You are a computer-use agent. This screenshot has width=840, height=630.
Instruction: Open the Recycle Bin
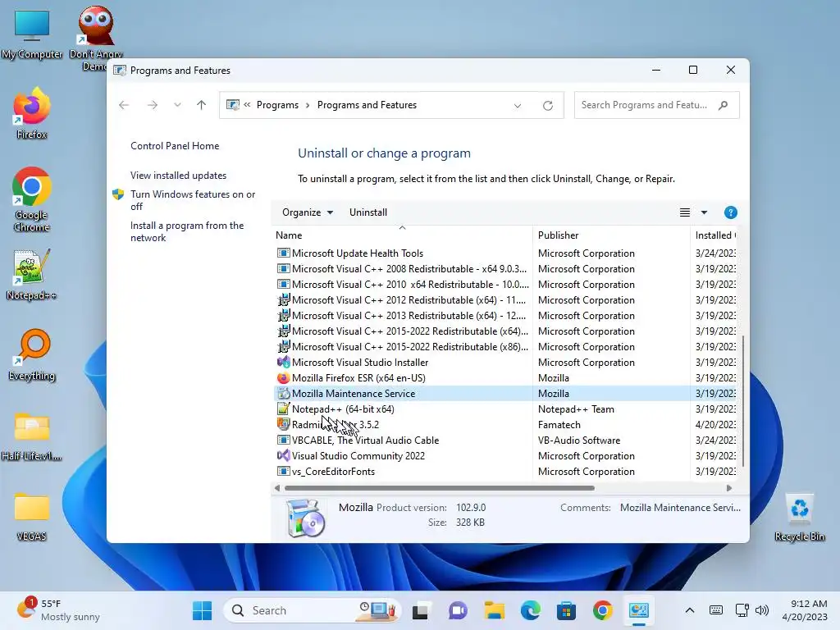coord(800,518)
